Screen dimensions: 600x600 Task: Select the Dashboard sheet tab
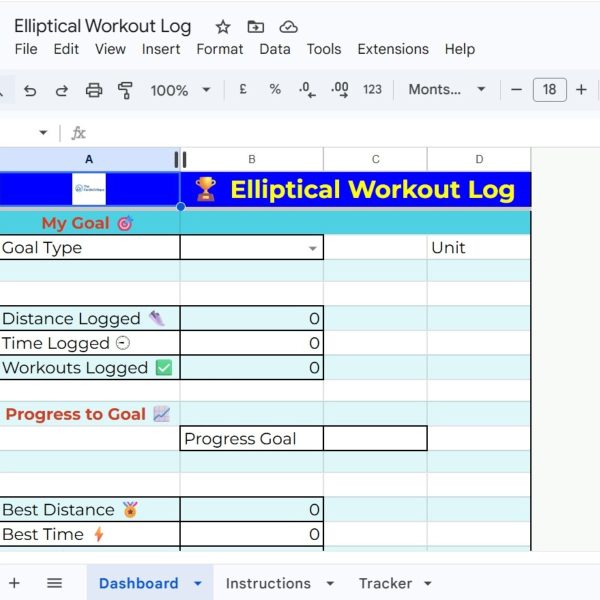[x=139, y=584]
